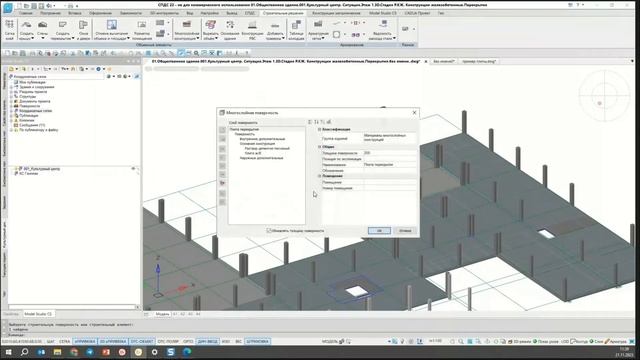Open the Таблица колодцев tool
The width and height of the screenshot is (640, 360).
click(296, 29)
